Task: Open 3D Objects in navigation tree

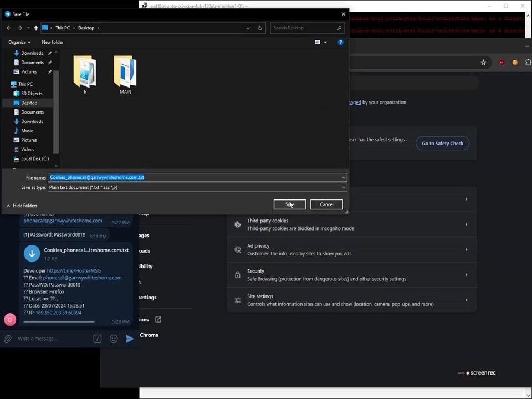Action: [x=32, y=93]
